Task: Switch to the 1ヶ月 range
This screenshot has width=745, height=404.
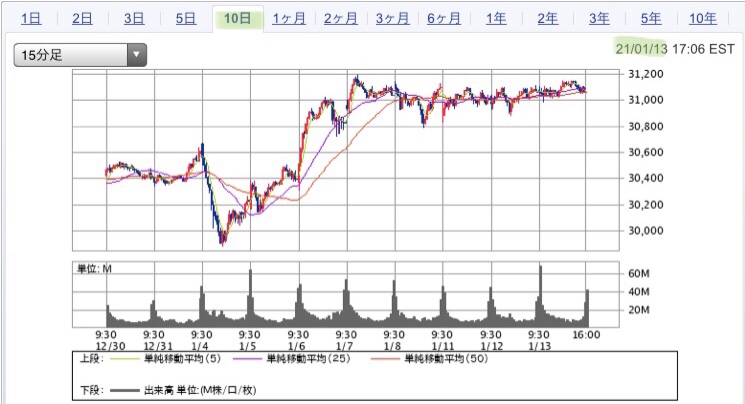Action: click(x=289, y=19)
